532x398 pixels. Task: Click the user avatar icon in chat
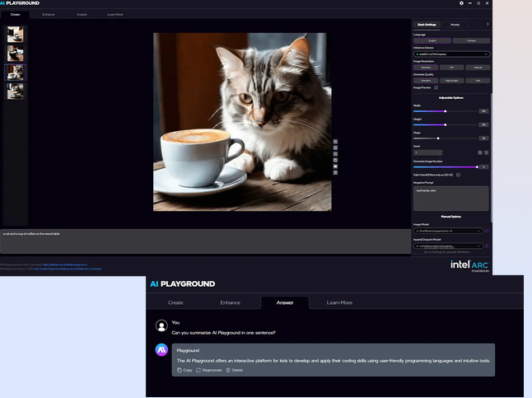point(161,325)
